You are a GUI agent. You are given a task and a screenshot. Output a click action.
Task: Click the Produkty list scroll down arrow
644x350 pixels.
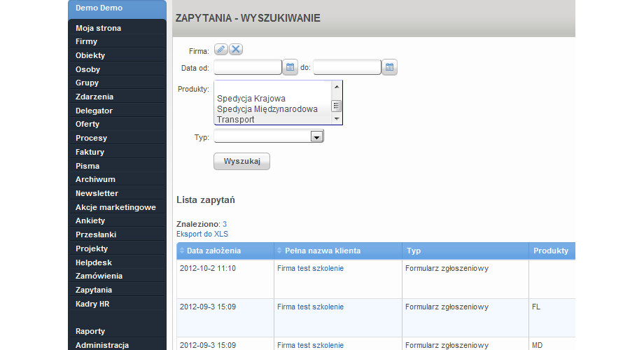[x=337, y=119]
